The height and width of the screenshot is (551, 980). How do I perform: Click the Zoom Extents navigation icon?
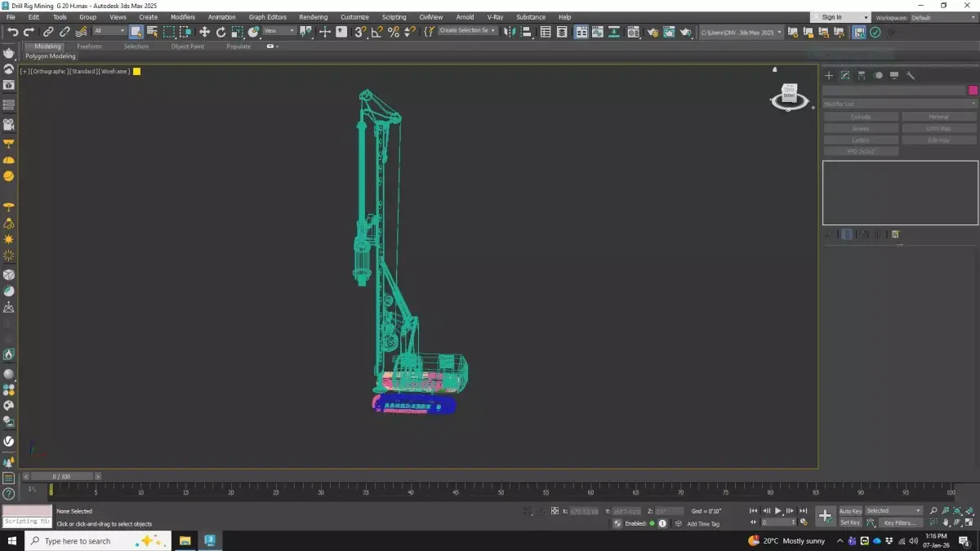957,511
